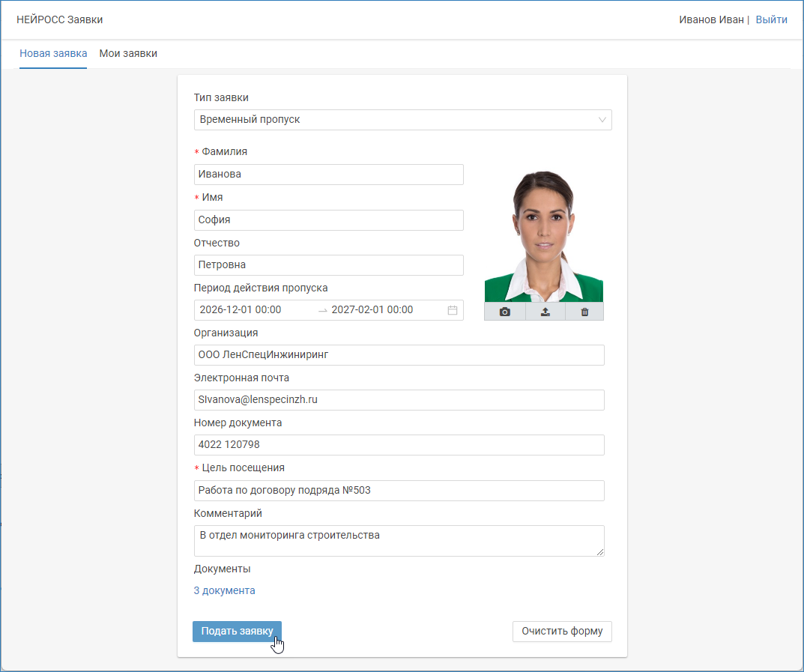
Task: Open the 3 документа link
Action: coord(224,590)
